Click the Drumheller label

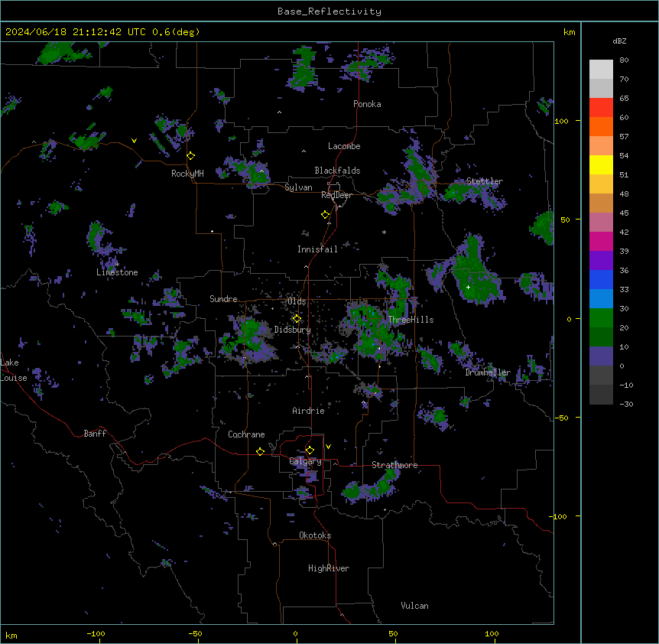[488, 372]
